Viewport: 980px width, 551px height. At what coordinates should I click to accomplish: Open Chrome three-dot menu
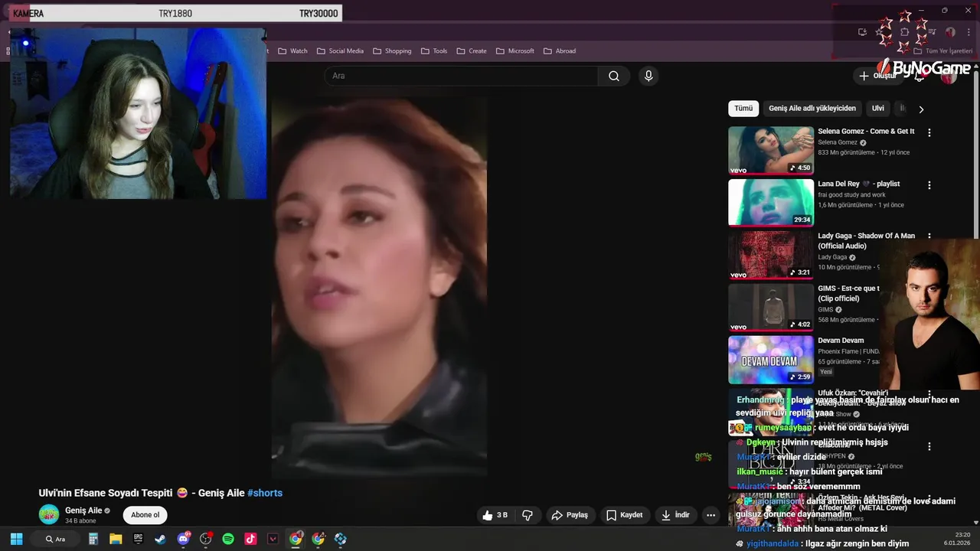[x=969, y=32]
